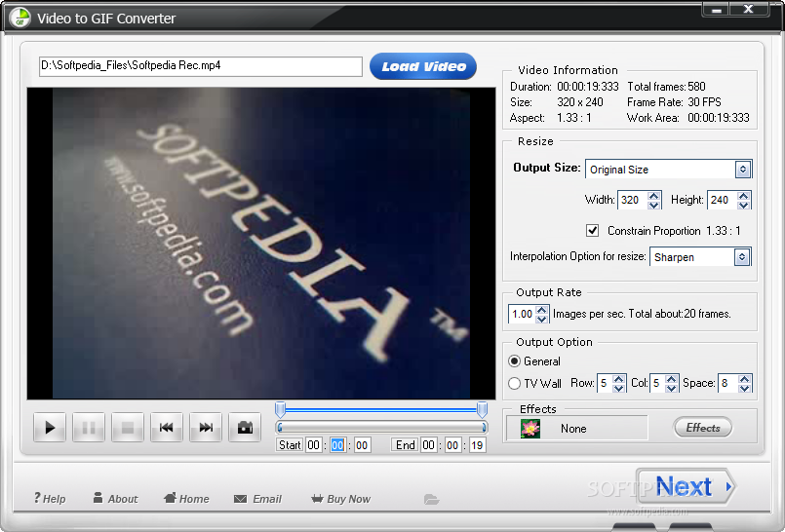This screenshot has width=785, height=532.
Task: Click the End seconds field showing 19
Action: [477, 445]
